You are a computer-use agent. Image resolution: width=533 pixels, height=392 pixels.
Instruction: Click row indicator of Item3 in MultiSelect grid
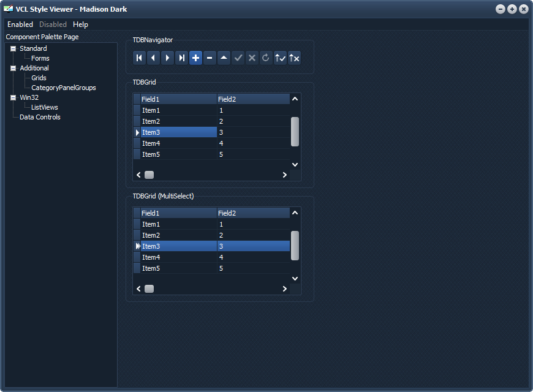click(137, 246)
